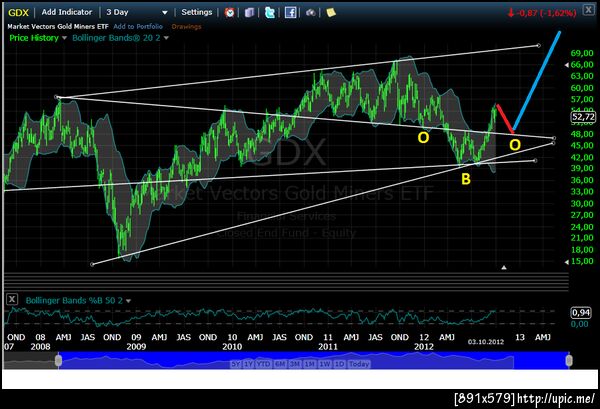The width and height of the screenshot is (600, 409).
Task: Expand Bollinger Bands 20 2 options arrow
Action: pyautogui.click(x=166, y=38)
